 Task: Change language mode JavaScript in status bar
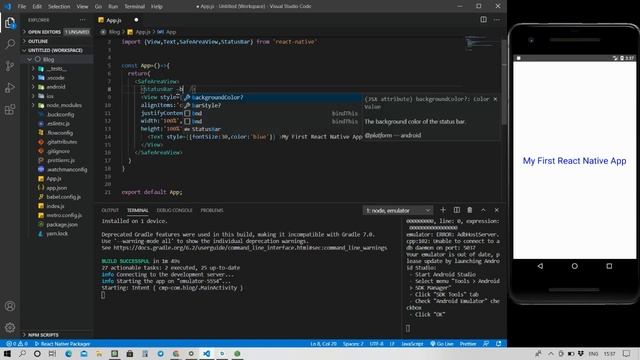(412, 344)
